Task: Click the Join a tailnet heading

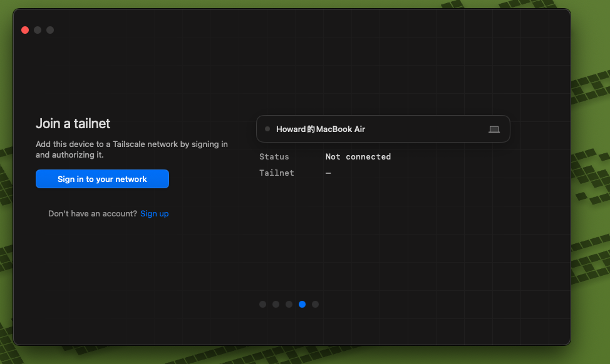Action: [73, 124]
